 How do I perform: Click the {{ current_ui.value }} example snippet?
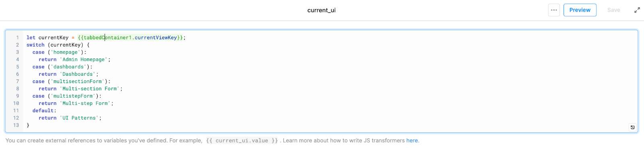(x=242, y=140)
